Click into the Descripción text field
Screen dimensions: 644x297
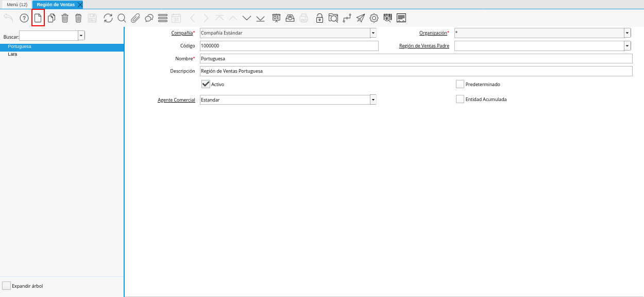click(416, 71)
